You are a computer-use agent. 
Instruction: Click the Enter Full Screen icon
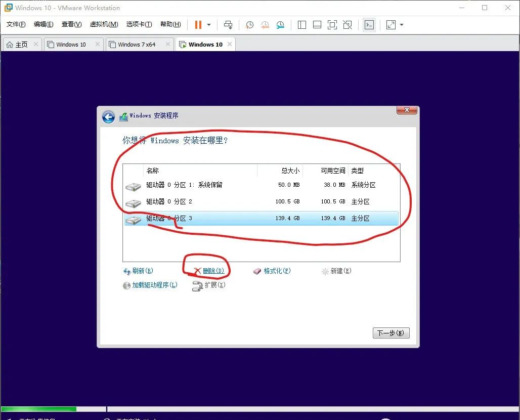click(x=333, y=25)
